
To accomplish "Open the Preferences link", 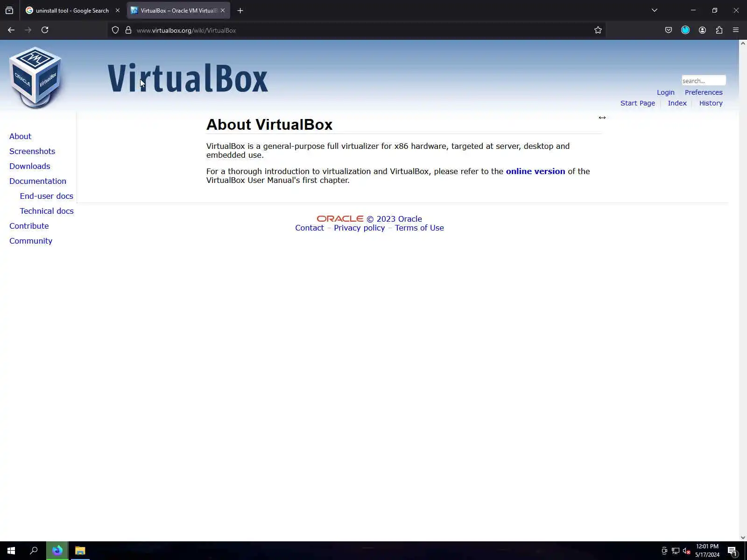I will 704,92.
